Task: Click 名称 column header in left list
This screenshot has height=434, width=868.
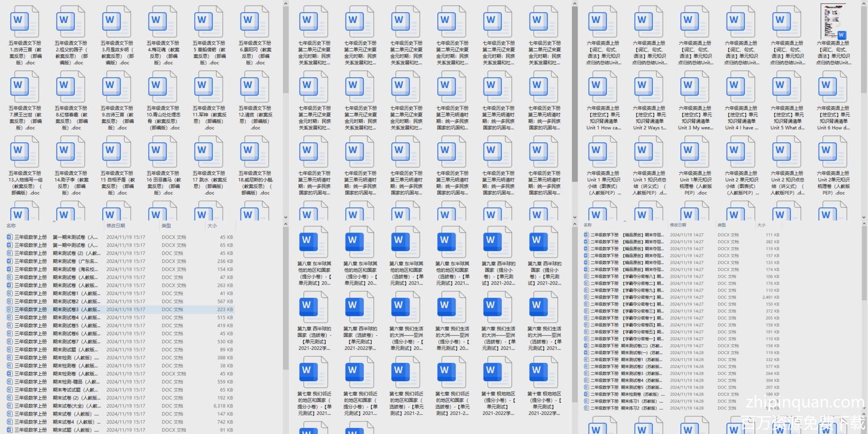Action: [11, 226]
